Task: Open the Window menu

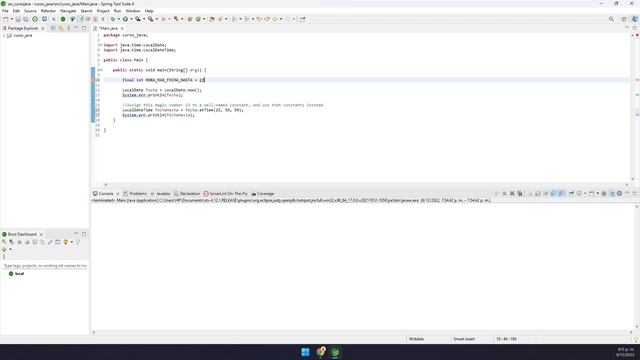Action: (133, 11)
